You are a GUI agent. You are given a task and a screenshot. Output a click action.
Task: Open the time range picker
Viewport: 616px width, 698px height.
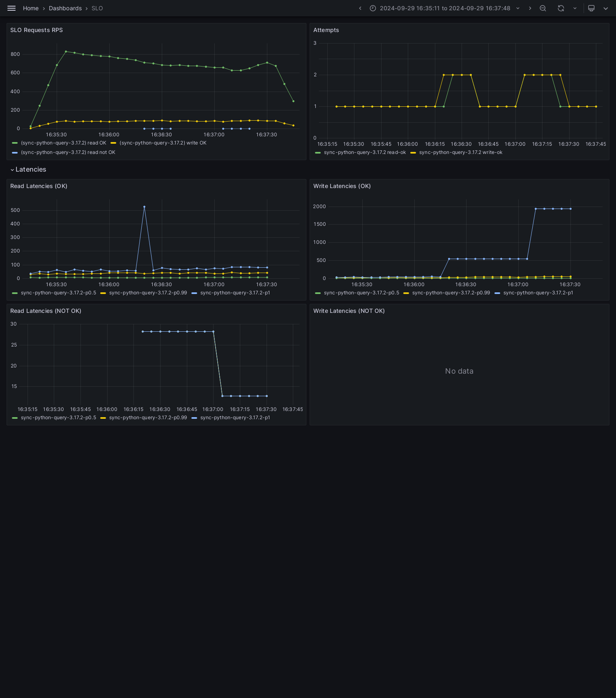click(445, 8)
